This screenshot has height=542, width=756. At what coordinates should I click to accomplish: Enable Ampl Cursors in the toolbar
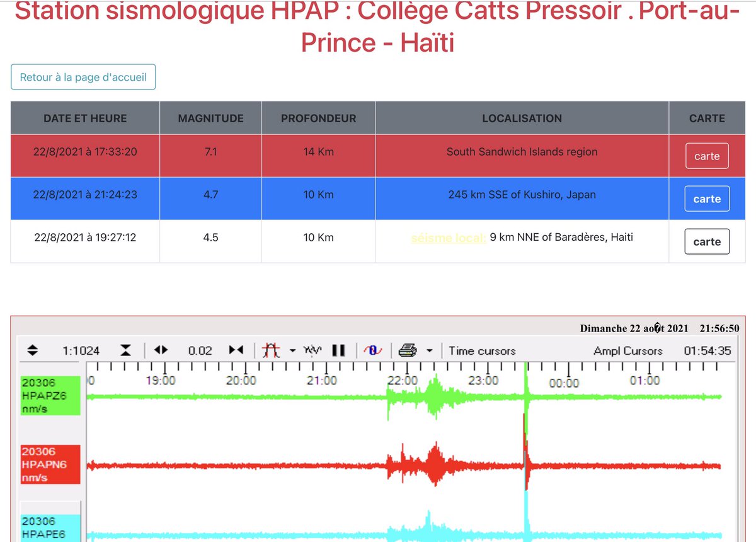(x=628, y=351)
